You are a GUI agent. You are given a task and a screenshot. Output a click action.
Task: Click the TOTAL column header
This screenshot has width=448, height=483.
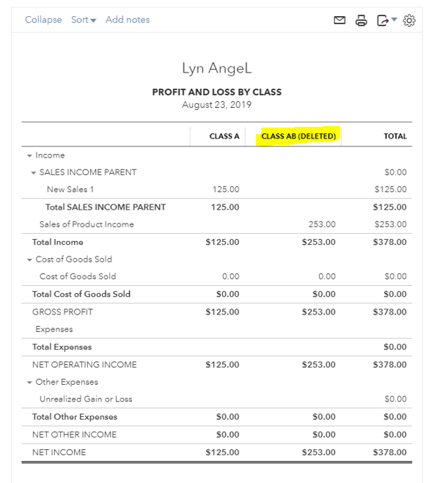[x=395, y=136]
